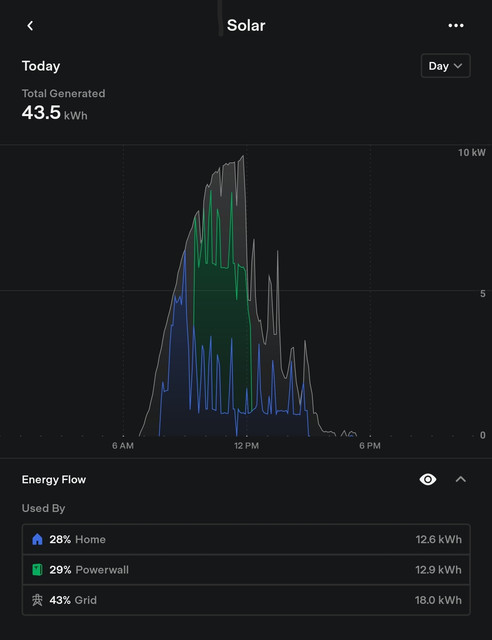Click the Today heading
492x640 pixels.
[x=41, y=66]
